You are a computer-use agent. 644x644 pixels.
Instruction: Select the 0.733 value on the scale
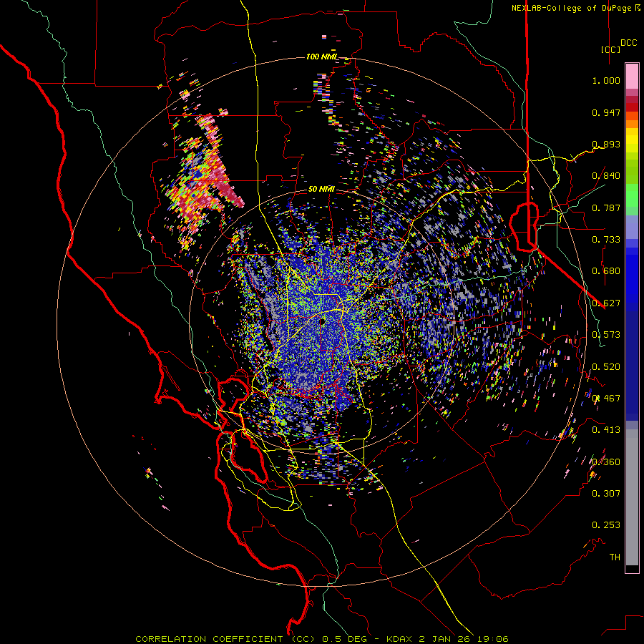pyautogui.click(x=606, y=240)
